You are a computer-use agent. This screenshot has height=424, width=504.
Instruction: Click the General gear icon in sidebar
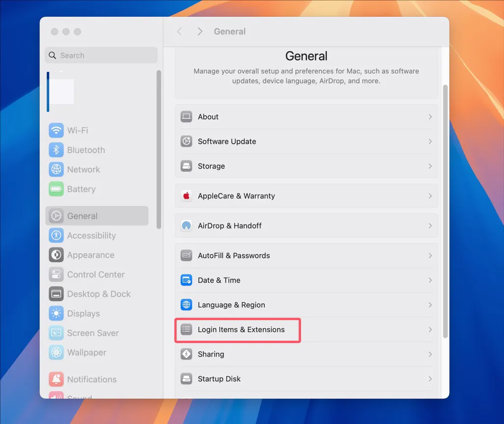(56, 216)
